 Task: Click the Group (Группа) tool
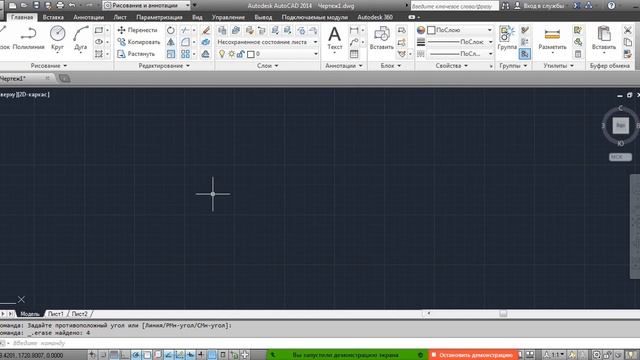[x=507, y=38]
